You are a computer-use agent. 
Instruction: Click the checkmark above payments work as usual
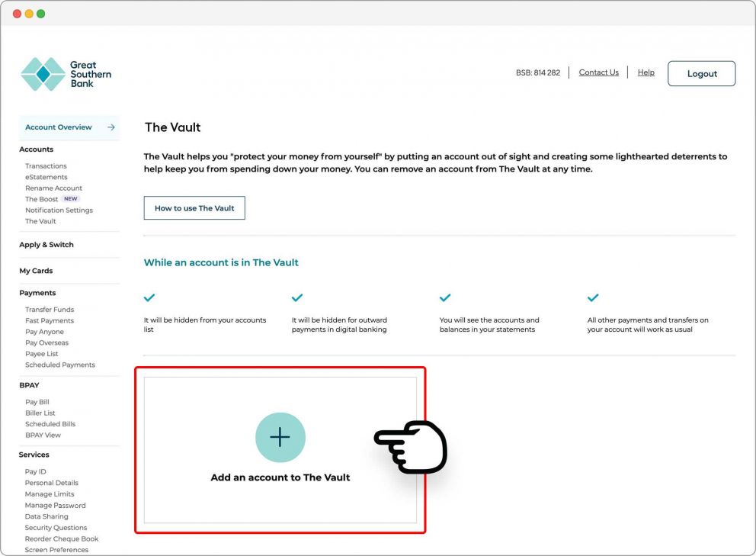[593, 297]
